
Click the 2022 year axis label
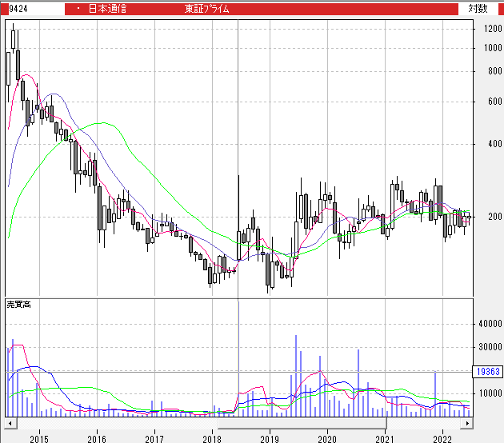(442, 439)
